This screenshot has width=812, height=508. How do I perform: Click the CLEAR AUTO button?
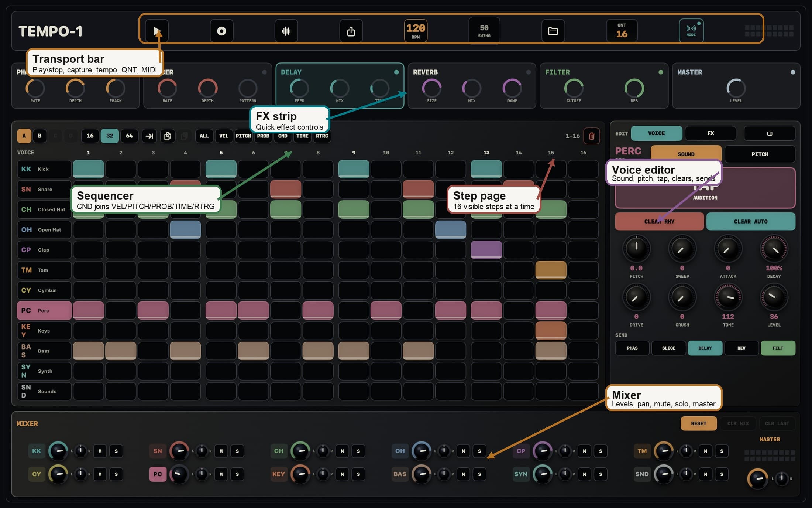click(x=751, y=221)
